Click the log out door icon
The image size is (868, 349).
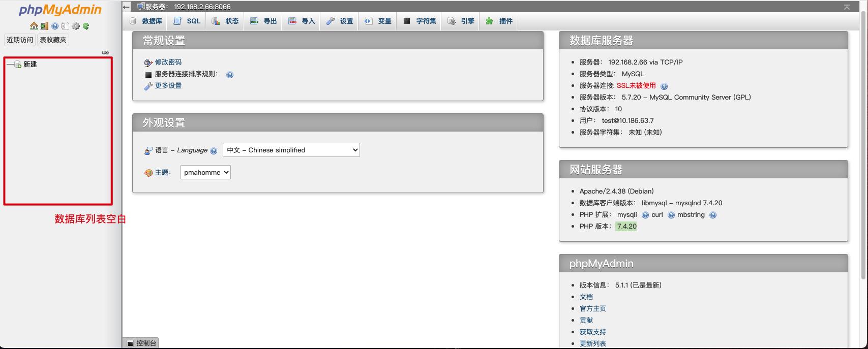click(44, 26)
